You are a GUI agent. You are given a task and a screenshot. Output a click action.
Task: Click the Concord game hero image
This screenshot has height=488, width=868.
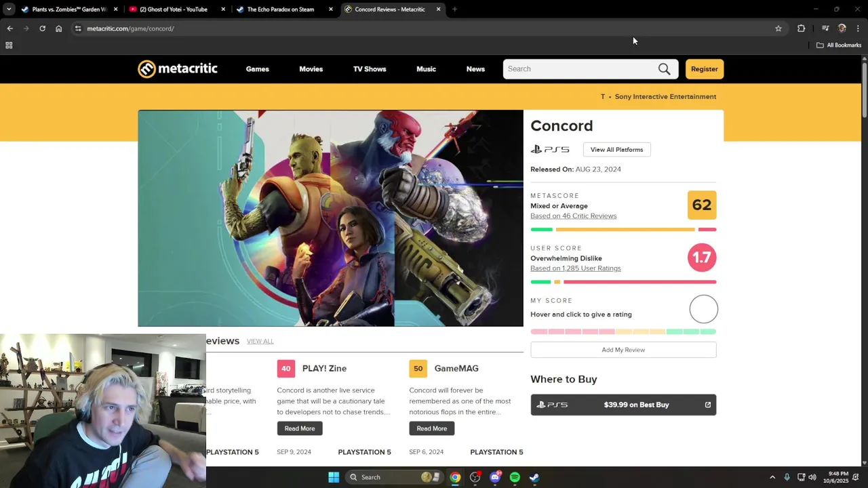pyautogui.click(x=330, y=218)
